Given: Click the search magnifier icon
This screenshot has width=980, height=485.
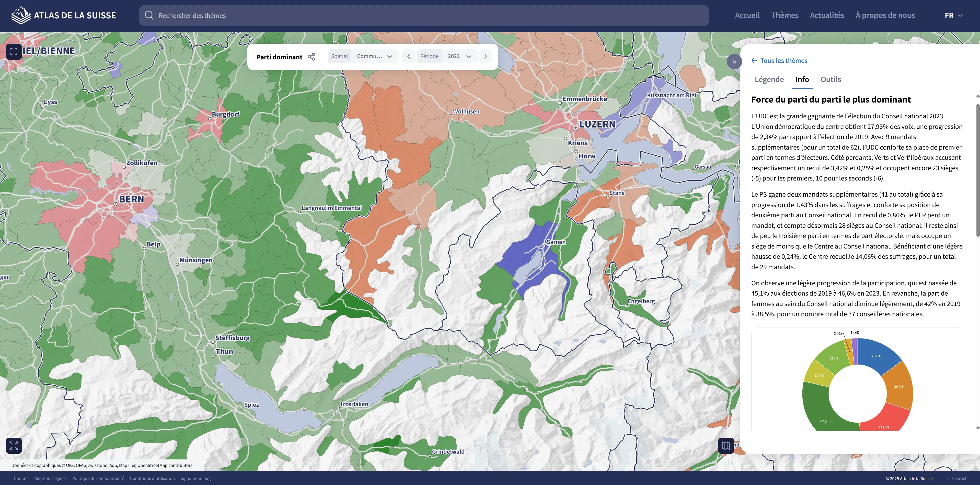Looking at the screenshot, I should (149, 15).
